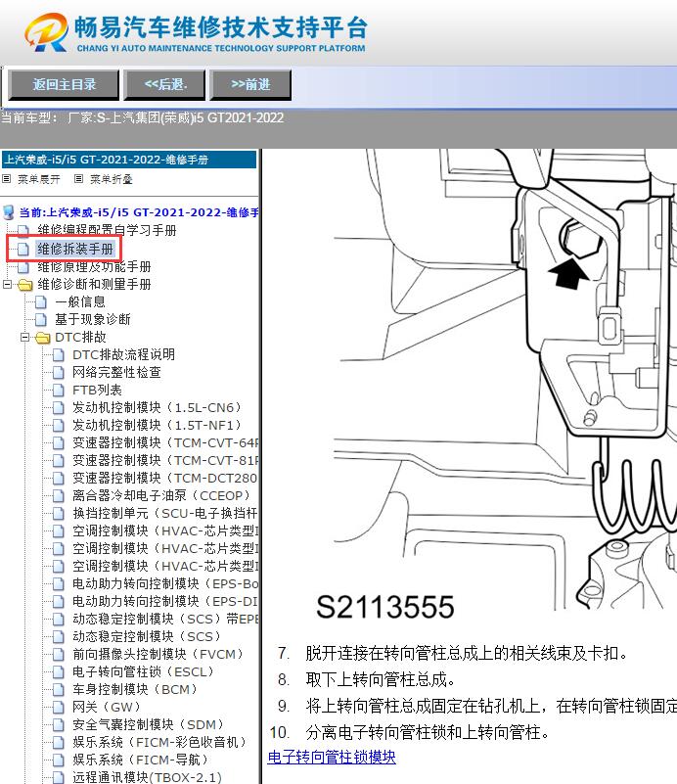Open 娱乐系统（FICM-导航）

(x=141, y=760)
